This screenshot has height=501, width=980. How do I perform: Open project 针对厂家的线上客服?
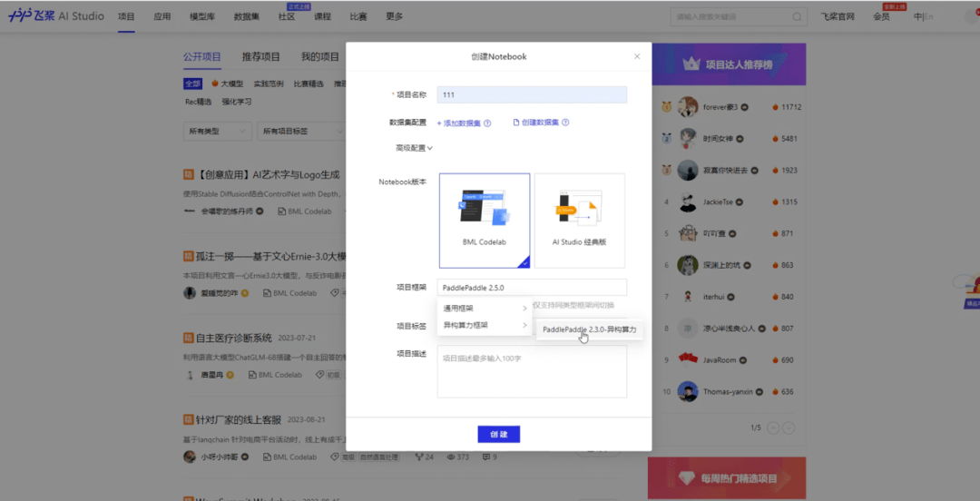point(239,419)
